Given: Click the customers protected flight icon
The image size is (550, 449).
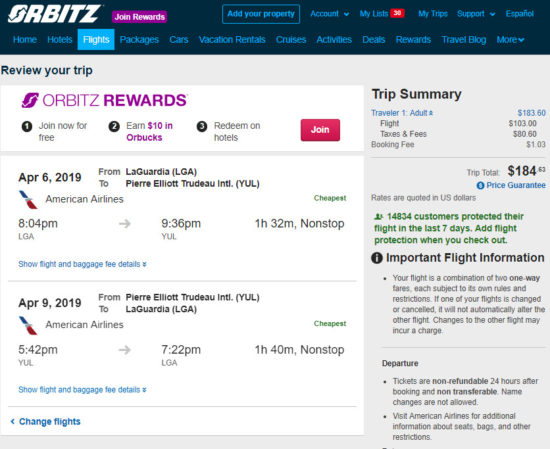Looking at the screenshot, I should (378, 217).
